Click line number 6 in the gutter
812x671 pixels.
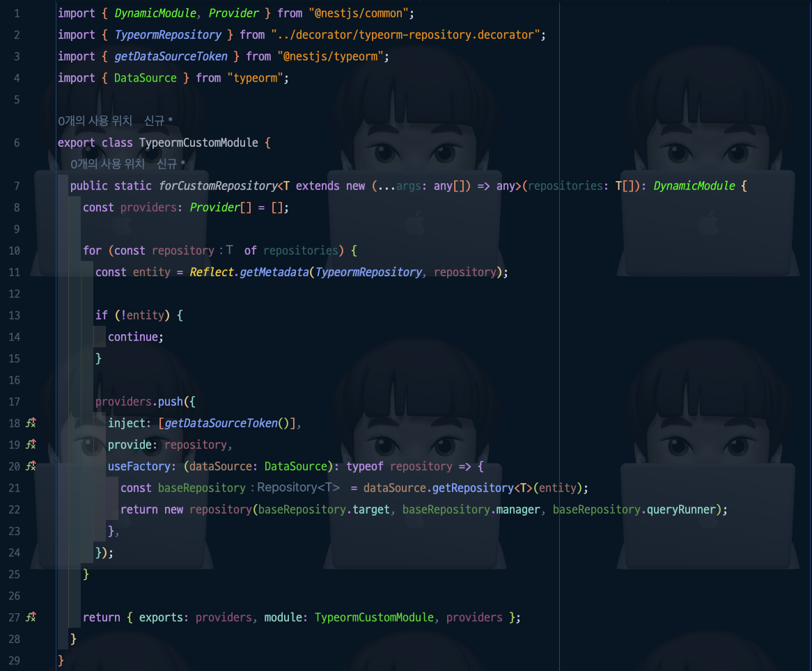pyautogui.click(x=17, y=143)
